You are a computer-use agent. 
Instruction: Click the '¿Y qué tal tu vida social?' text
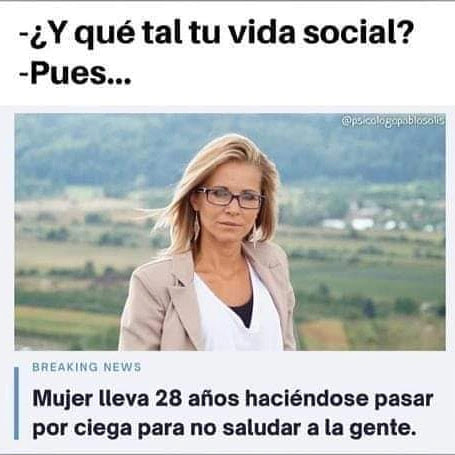(x=222, y=34)
